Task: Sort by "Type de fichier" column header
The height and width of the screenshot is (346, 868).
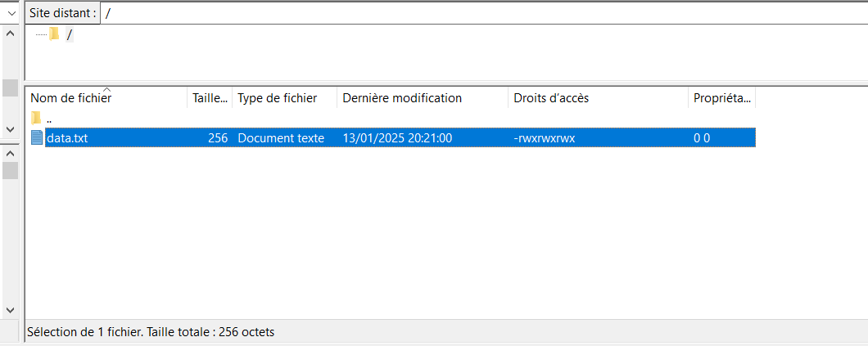Action: click(278, 98)
